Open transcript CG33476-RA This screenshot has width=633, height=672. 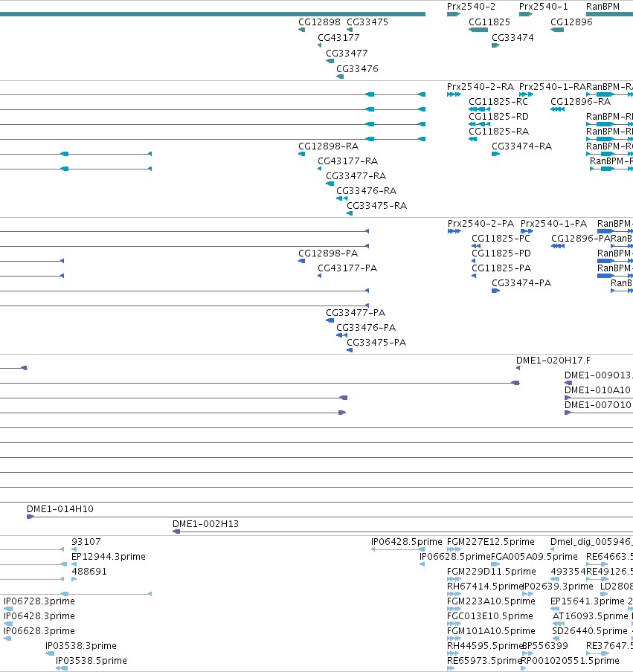pos(366,191)
